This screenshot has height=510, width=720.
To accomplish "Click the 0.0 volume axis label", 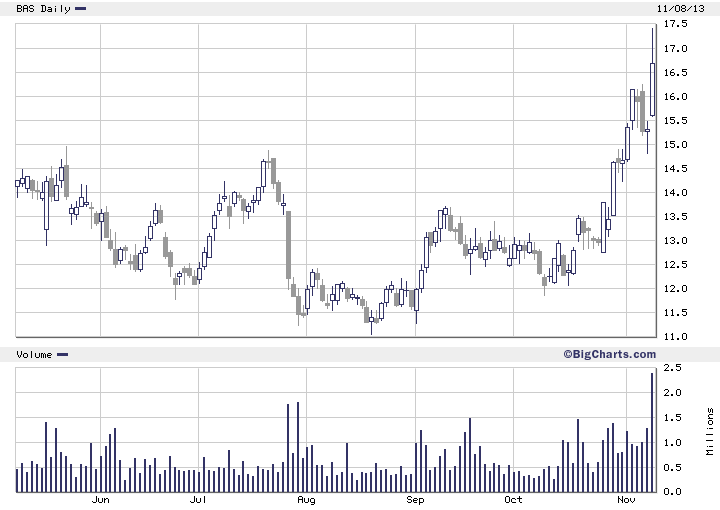I will point(673,492).
